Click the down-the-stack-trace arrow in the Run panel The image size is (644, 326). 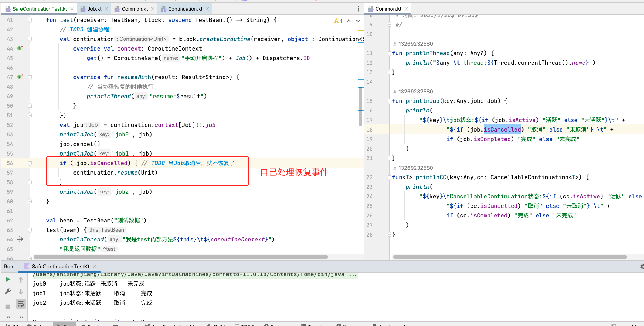coord(21,292)
